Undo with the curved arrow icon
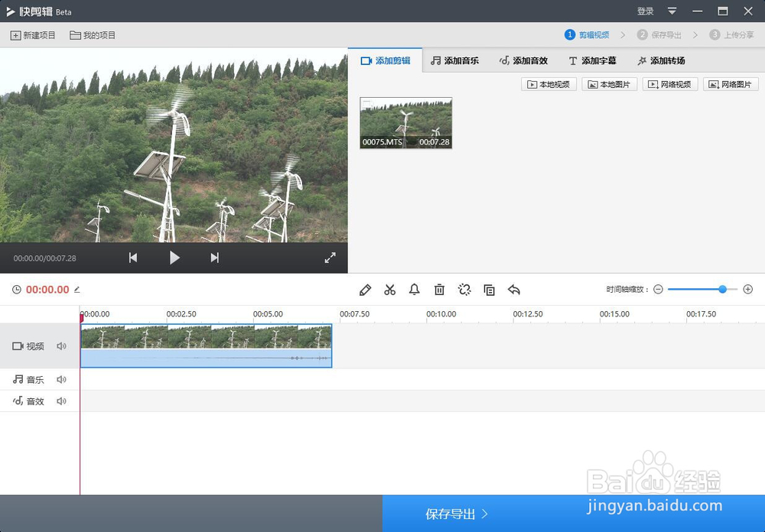The height and width of the screenshot is (532, 765). pyautogui.click(x=514, y=290)
